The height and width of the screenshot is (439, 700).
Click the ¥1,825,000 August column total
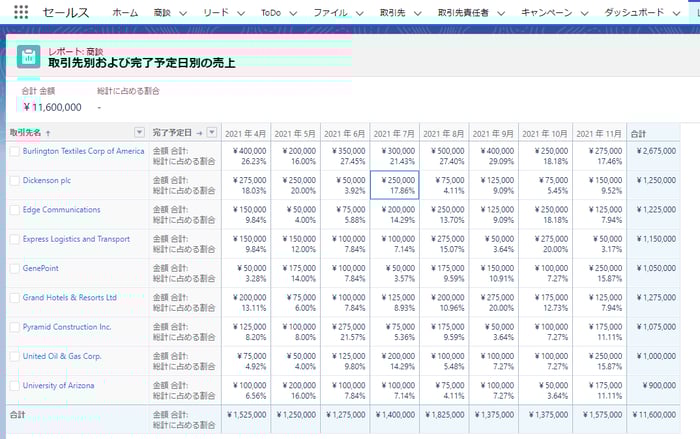tap(445, 415)
